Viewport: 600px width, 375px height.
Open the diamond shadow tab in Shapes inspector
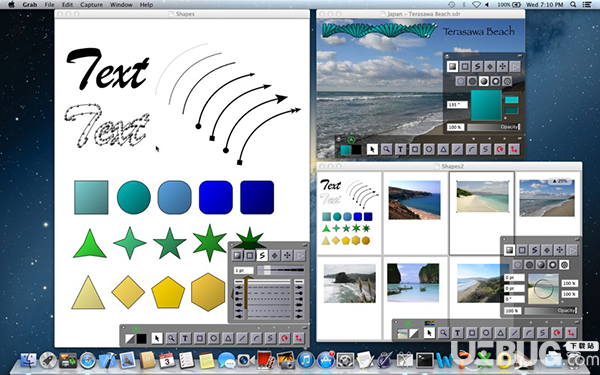(275, 255)
